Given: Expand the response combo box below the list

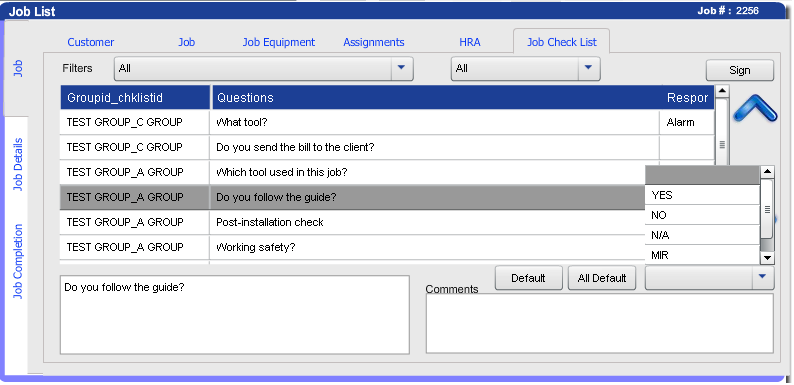Looking at the screenshot, I should [709, 278].
